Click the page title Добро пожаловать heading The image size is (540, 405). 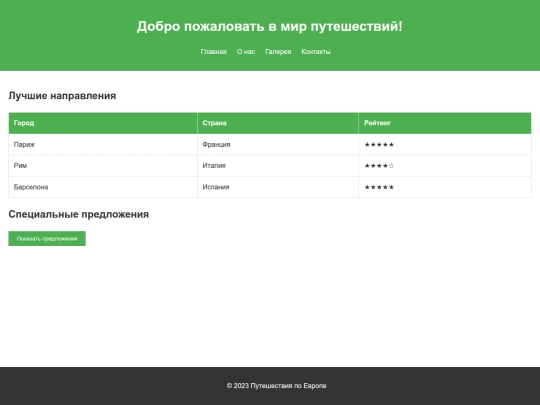pos(270,27)
